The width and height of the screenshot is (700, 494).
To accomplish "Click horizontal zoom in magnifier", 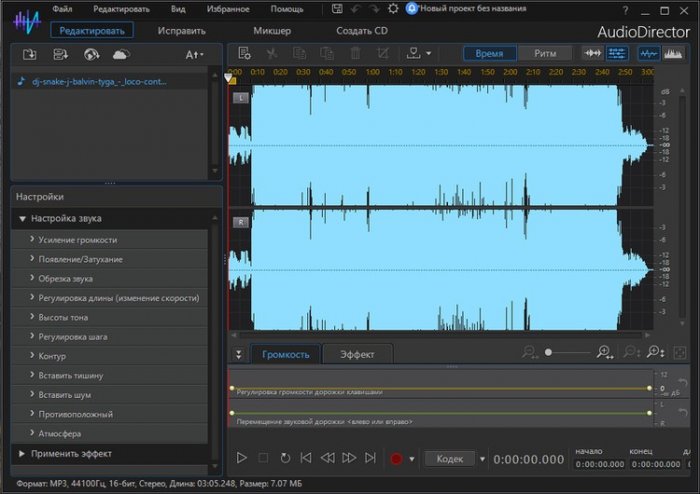I will 604,353.
